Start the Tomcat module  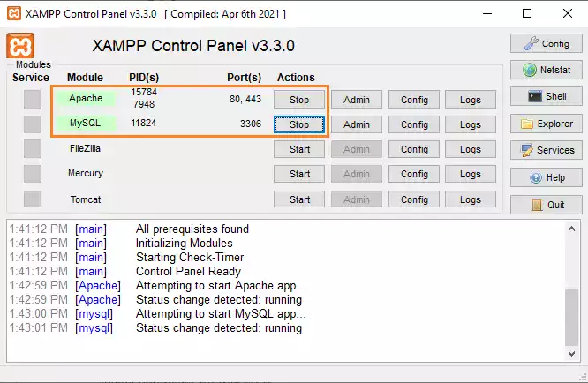click(x=299, y=199)
